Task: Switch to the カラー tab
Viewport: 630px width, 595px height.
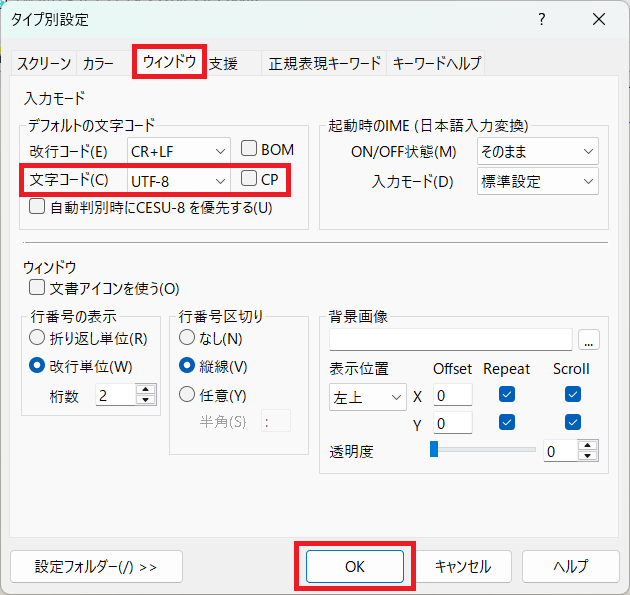Action: (x=98, y=64)
